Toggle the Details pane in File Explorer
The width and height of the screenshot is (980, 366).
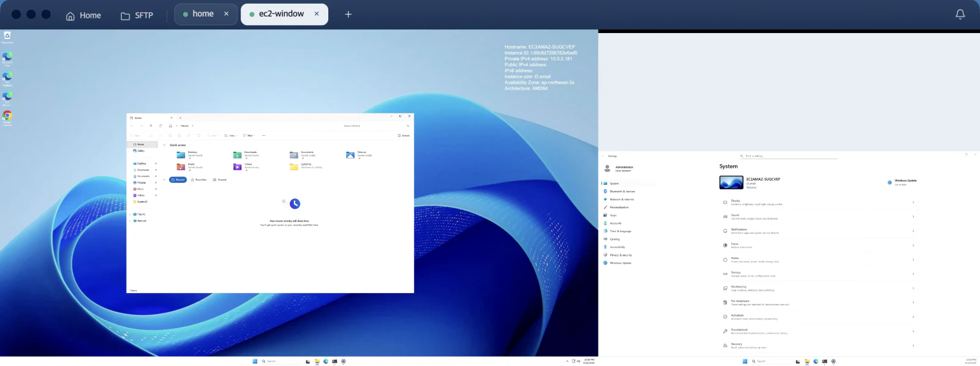point(404,135)
